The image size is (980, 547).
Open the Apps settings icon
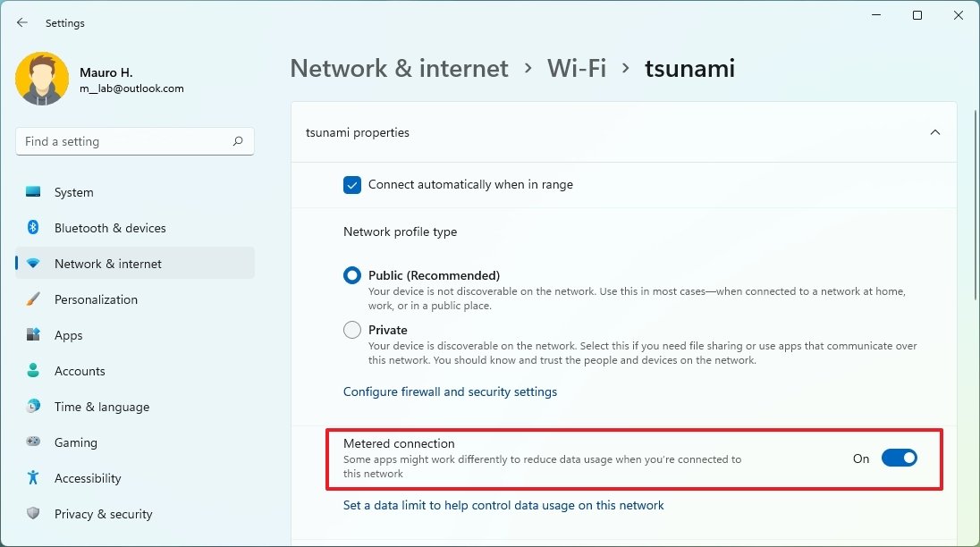tap(33, 335)
